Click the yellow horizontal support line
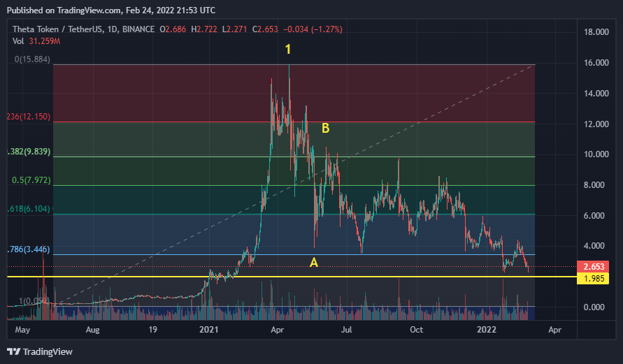 pyautogui.click(x=292, y=277)
